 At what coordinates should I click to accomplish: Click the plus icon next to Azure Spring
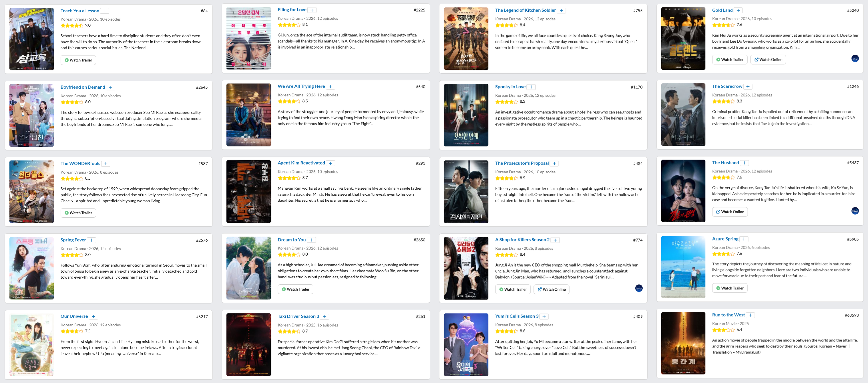(744, 239)
